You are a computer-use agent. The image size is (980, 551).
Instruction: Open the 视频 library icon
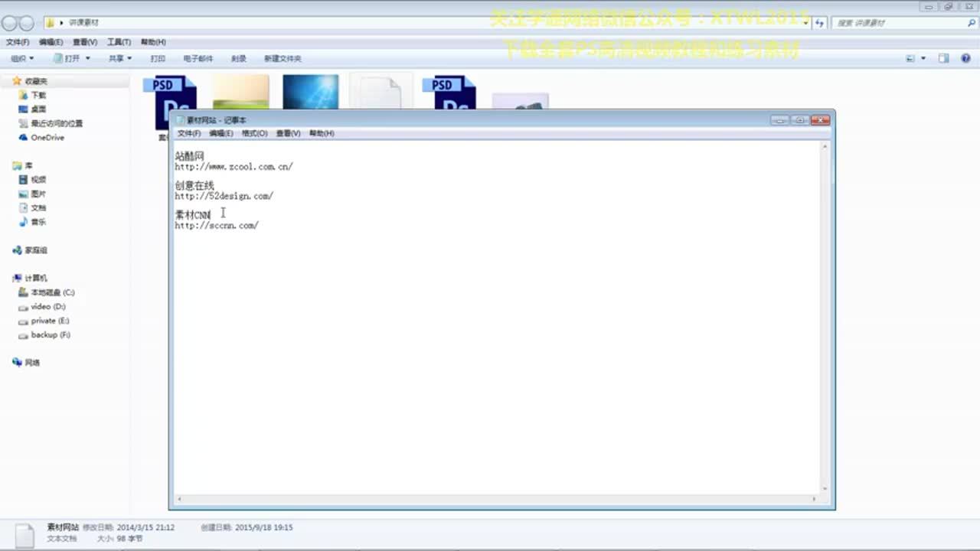[x=23, y=180]
